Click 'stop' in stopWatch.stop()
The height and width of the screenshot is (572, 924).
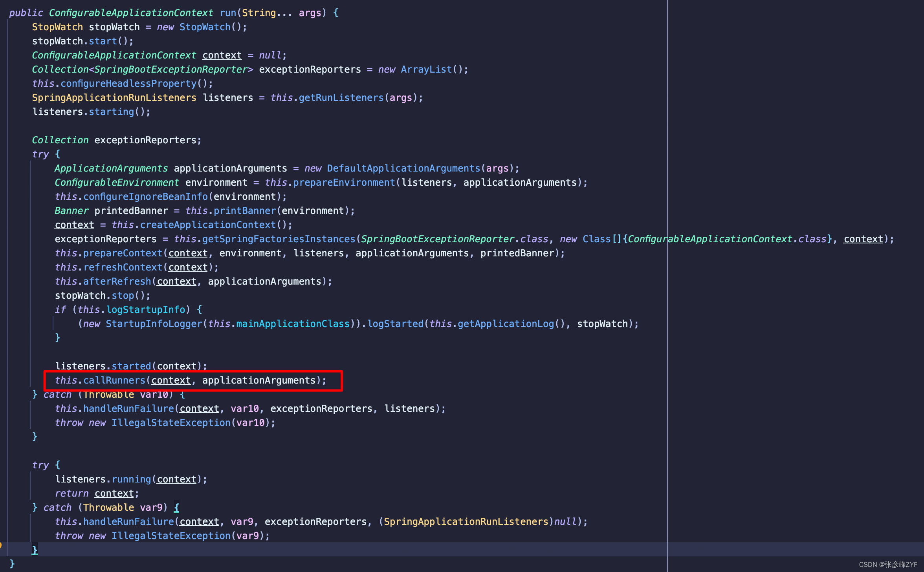click(123, 296)
